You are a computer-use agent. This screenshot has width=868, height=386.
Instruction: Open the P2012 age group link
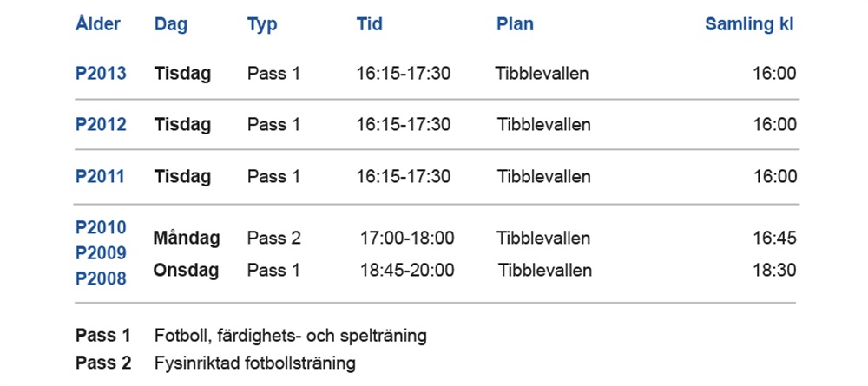(101, 124)
